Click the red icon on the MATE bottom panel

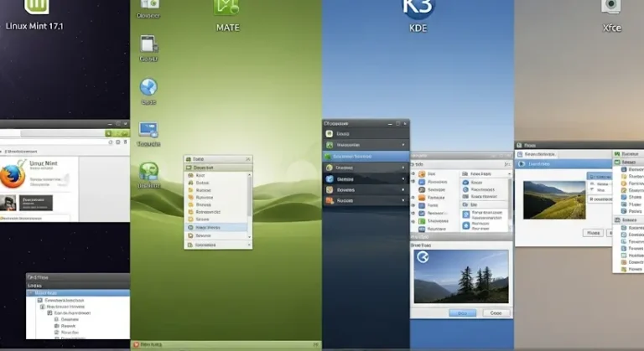136,344
